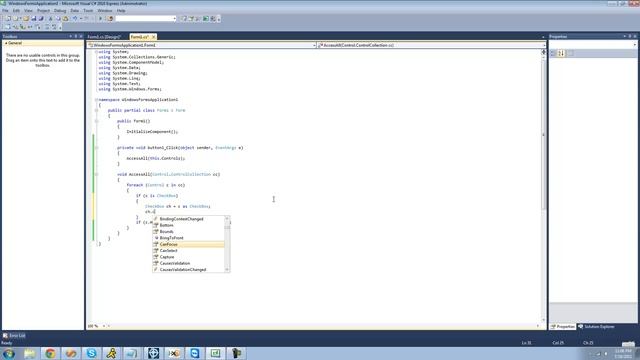This screenshot has height=360, width=640.
Task: Choose Bounds in the IntelliSense list
Action: [x=166, y=231]
